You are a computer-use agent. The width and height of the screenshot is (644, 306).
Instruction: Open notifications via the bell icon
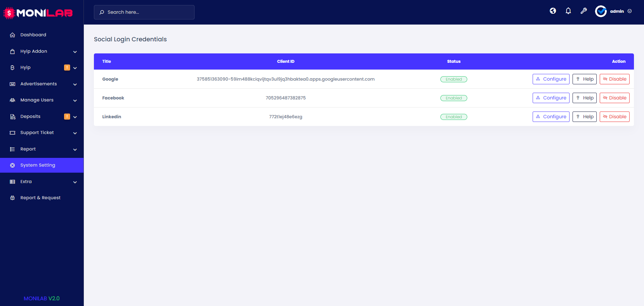[x=568, y=11]
